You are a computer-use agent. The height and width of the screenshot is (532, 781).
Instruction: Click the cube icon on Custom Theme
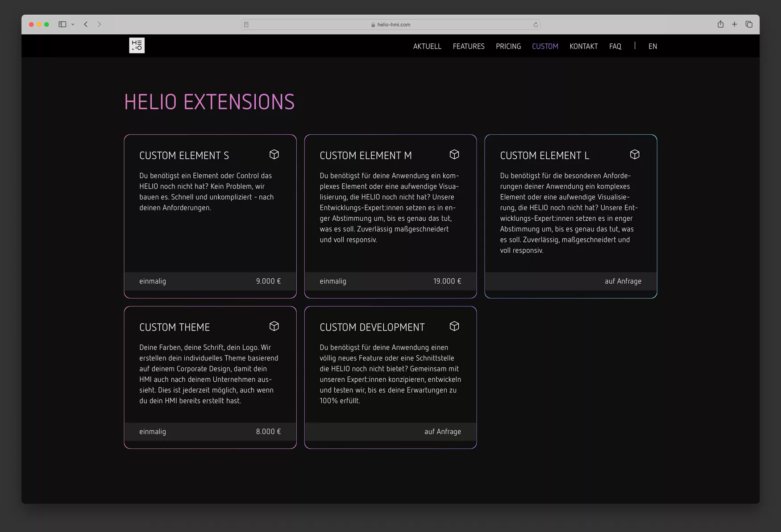coord(274,326)
